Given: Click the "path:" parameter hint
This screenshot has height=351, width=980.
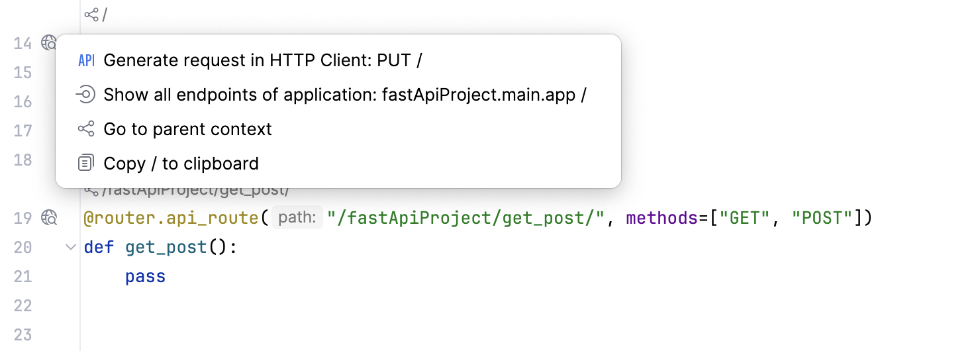Looking at the screenshot, I should (297, 217).
